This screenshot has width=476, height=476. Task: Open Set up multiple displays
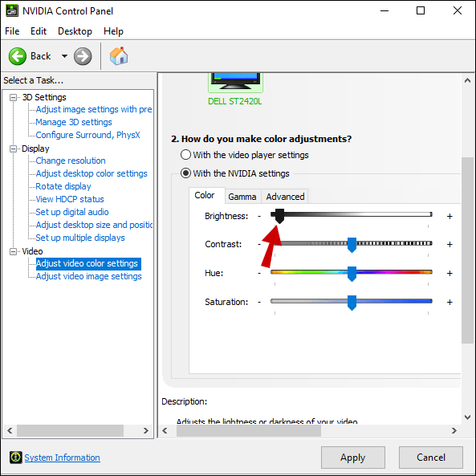80,238
